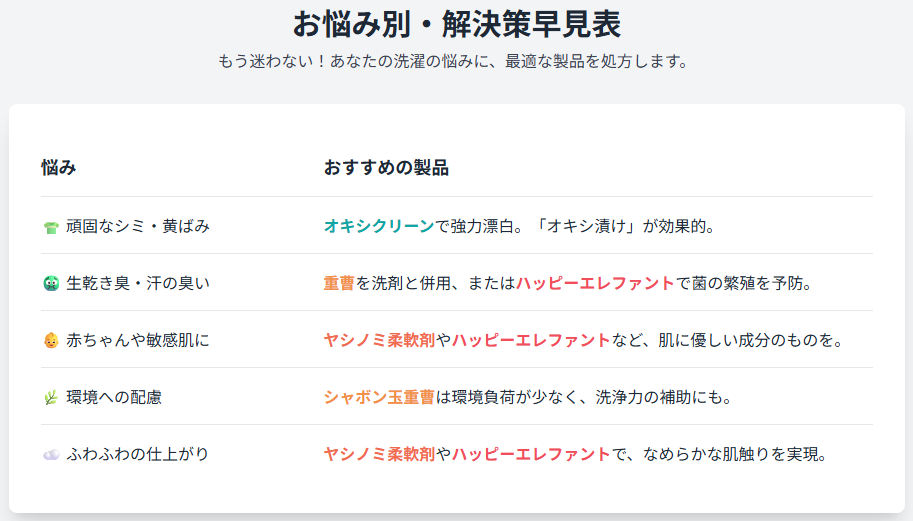
Task: Click the baby emoji icon
Action: tap(51, 341)
